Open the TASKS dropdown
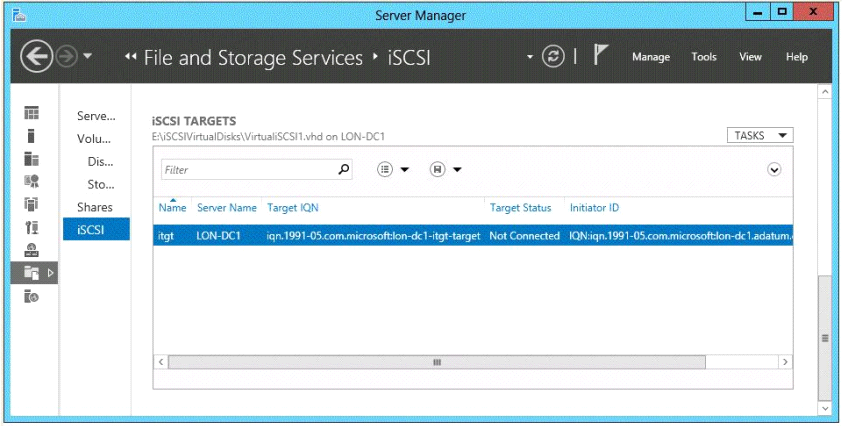Screen dimensions: 842x426 pyautogui.click(x=760, y=135)
